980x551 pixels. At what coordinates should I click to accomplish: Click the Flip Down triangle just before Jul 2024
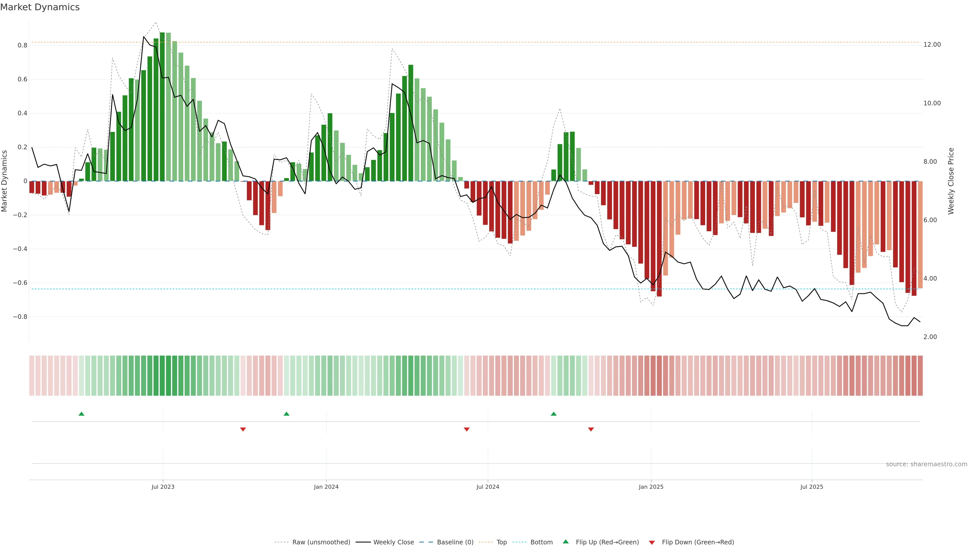point(467,429)
